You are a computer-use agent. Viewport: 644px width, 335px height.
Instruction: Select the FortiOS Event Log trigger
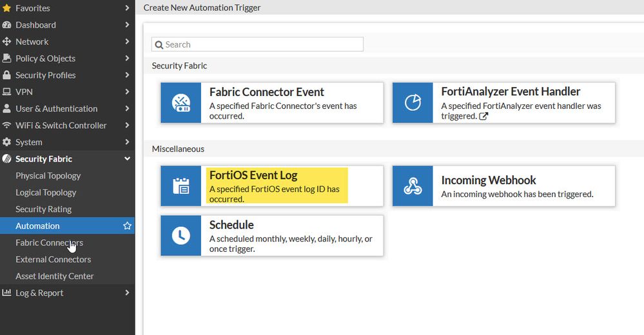[x=277, y=186]
